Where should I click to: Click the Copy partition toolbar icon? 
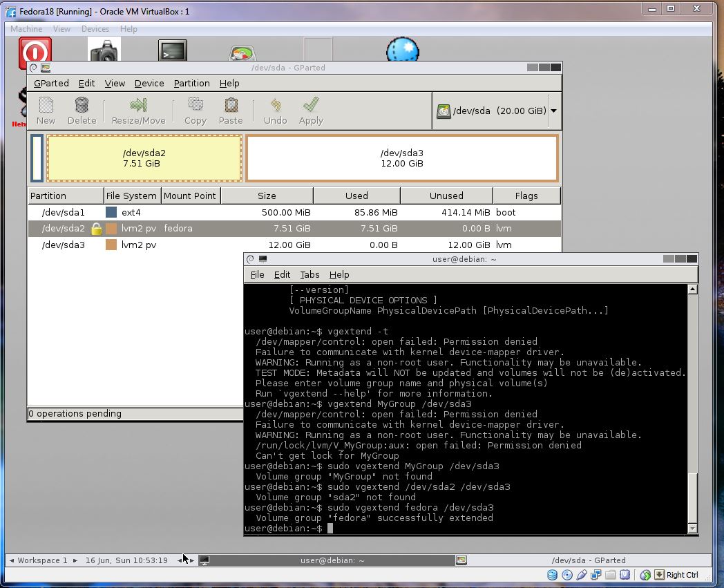pos(196,105)
